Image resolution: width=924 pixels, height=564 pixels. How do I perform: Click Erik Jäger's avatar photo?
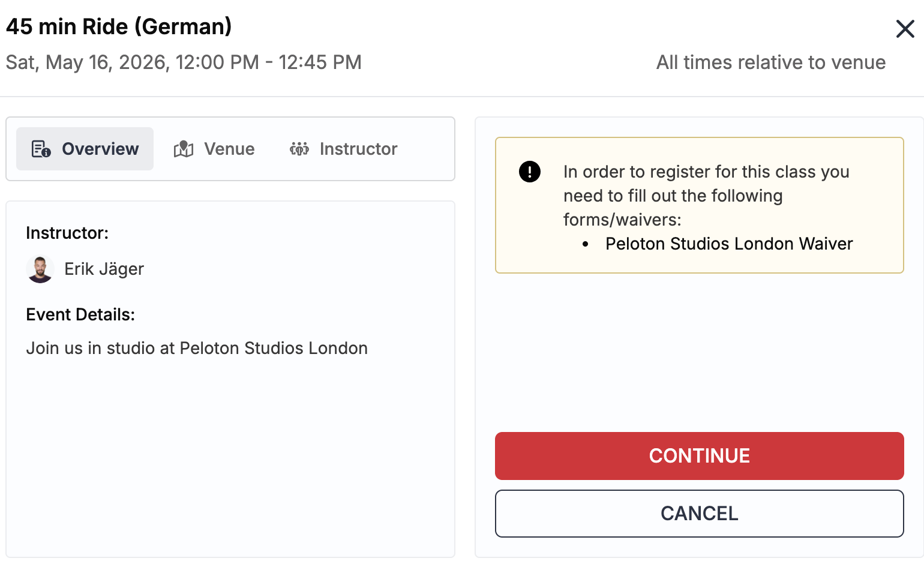pyautogui.click(x=40, y=269)
